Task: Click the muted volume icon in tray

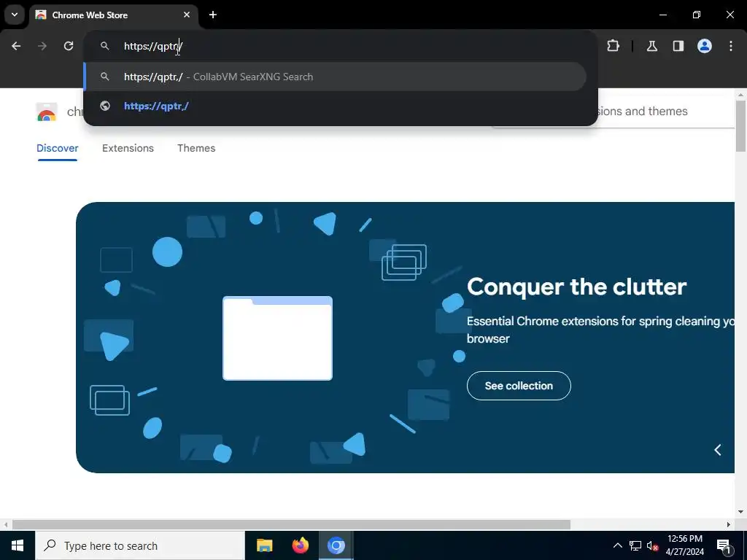Action: pos(652,545)
